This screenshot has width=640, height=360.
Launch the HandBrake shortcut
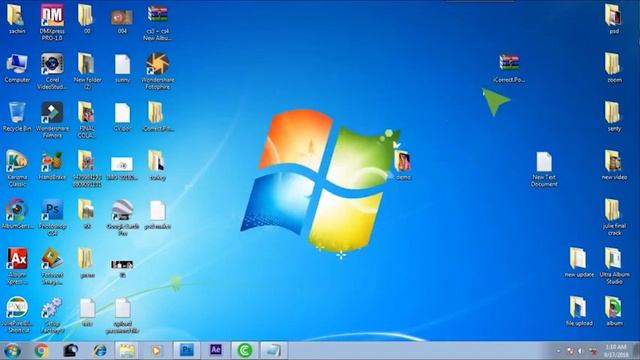pyautogui.click(x=52, y=166)
